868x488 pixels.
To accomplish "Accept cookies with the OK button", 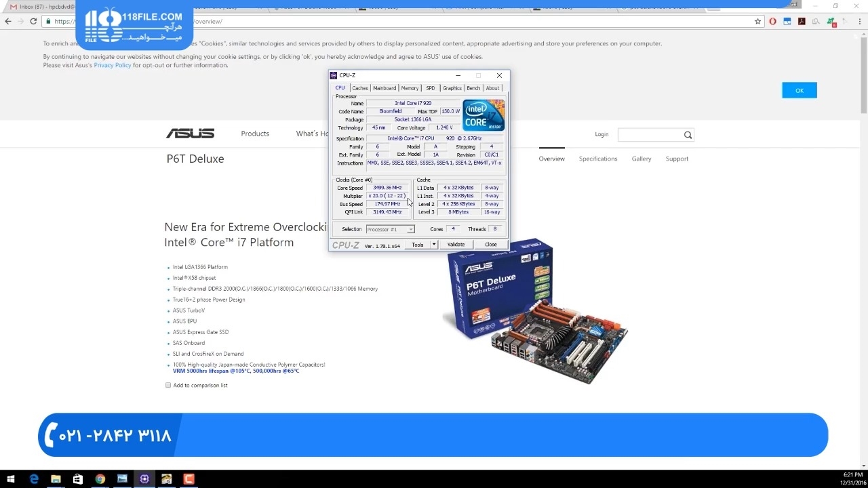I will (x=799, y=90).
